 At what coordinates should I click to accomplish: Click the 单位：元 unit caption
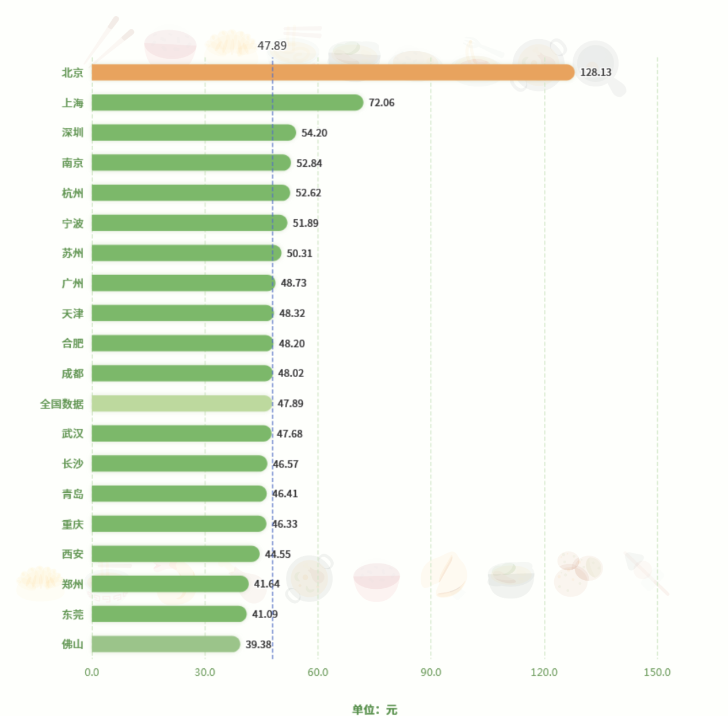pyautogui.click(x=375, y=710)
